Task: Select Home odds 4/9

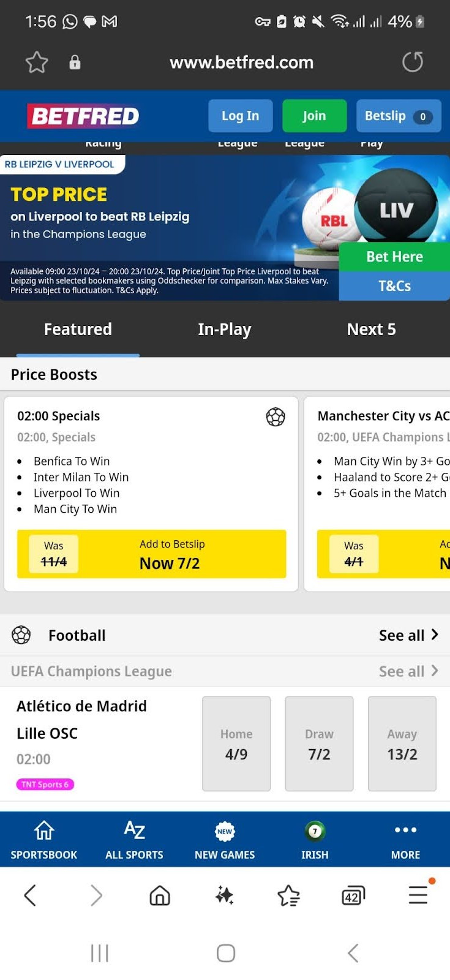Action: coord(236,744)
